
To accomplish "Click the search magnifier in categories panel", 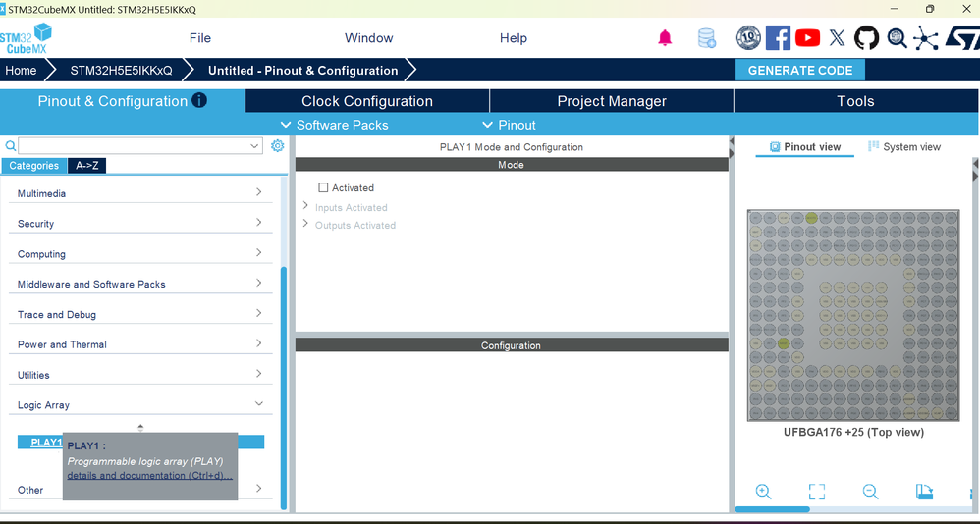I will 11,146.
